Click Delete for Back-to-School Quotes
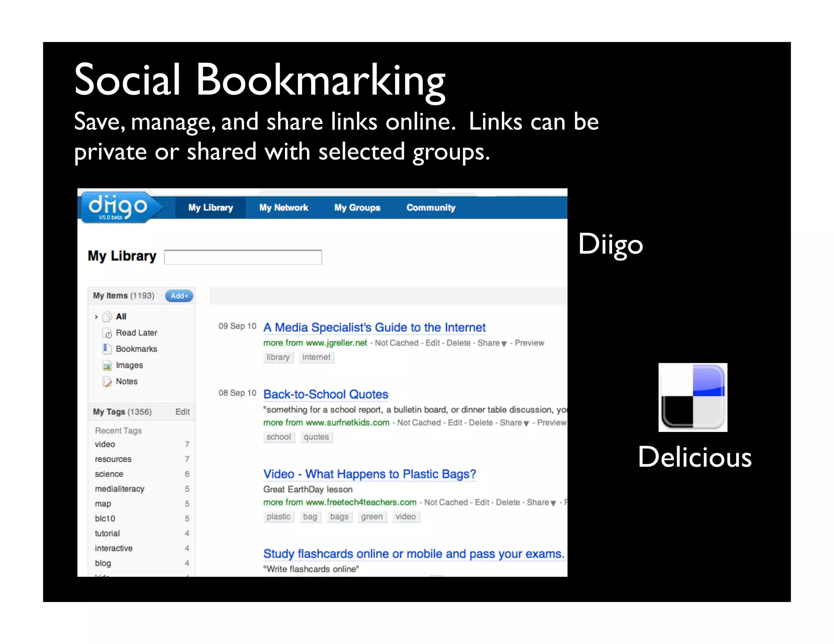Viewport: 834px width, 644px height. [481, 423]
